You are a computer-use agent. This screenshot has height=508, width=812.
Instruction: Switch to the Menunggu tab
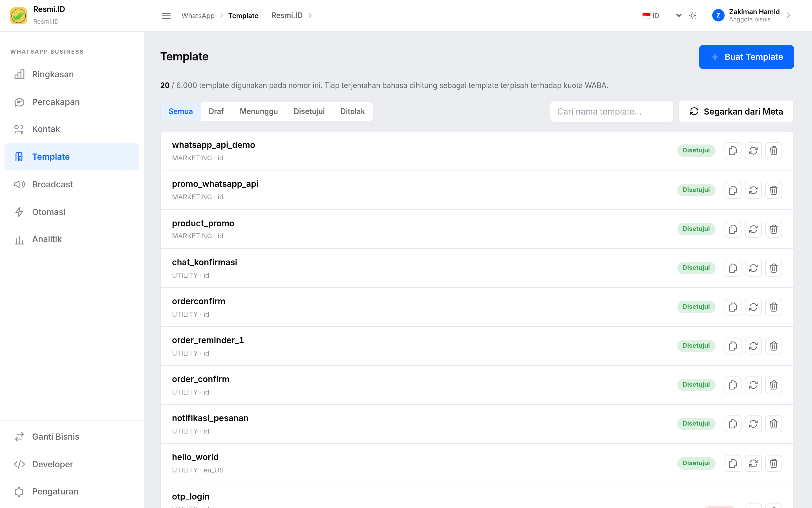(x=259, y=111)
